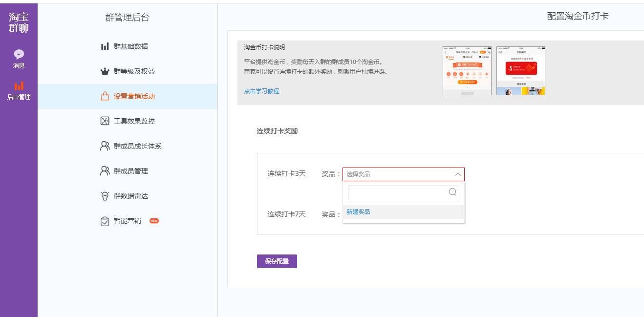Image resolution: width=644 pixels, height=317 pixels.
Task: Click the 消息 bubble icon in sidebar
Action: [19, 55]
